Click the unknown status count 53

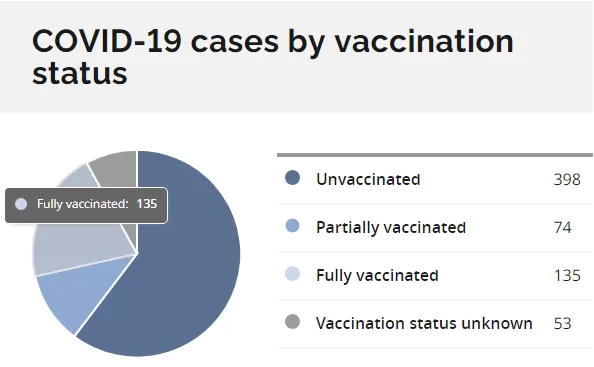coord(563,324)
